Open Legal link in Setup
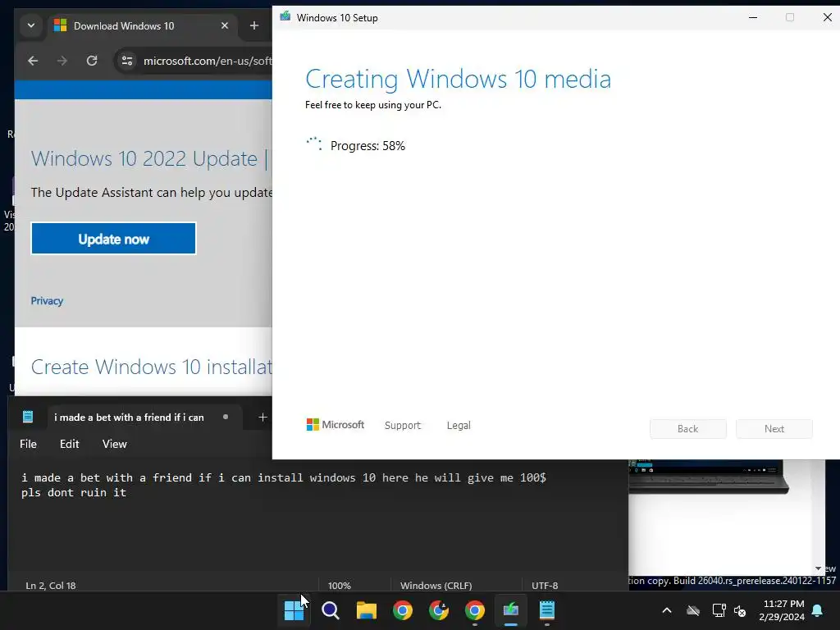Screen dimensions: 840x630 coord(459,426)
